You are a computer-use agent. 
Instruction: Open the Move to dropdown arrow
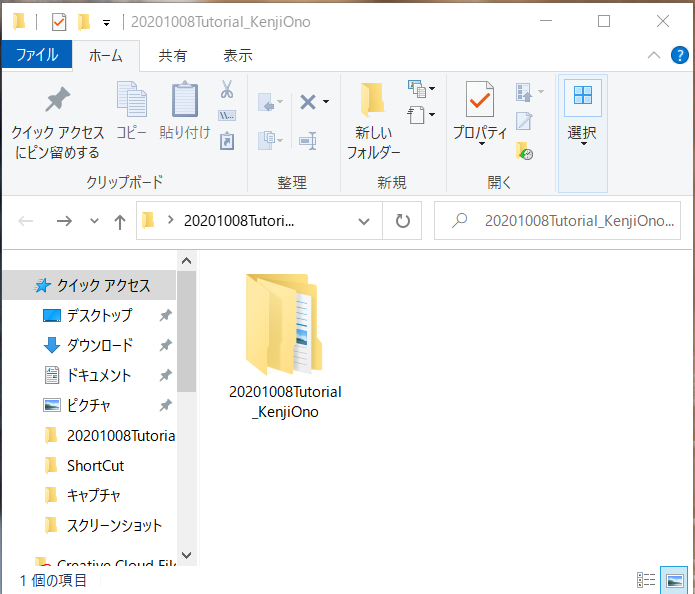click(280, 102)
